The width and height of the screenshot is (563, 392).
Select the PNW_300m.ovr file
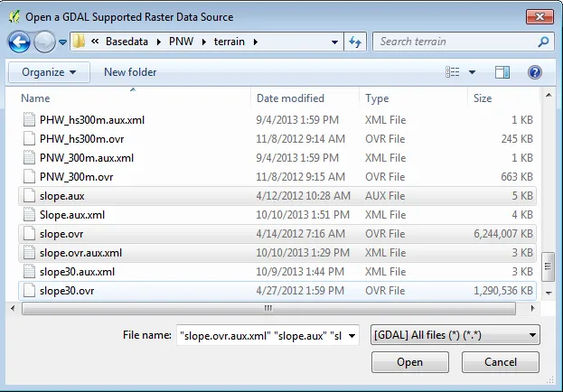click(76, 176)
